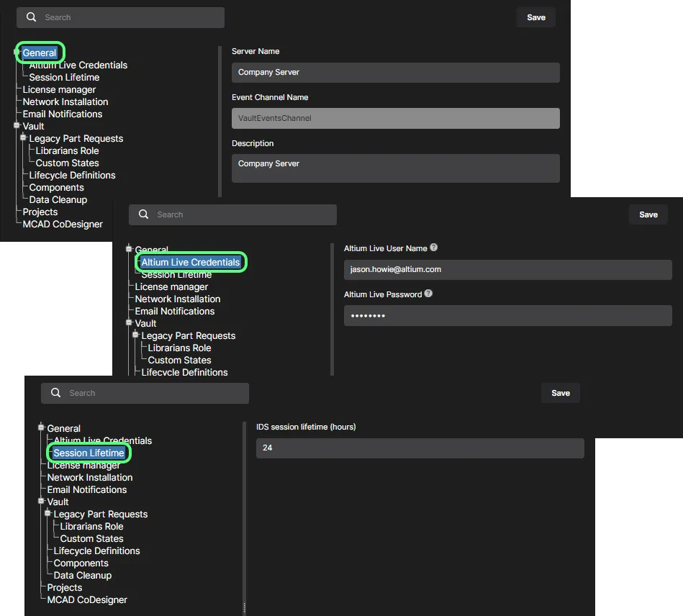
Task: Collapse Legacy Part Requests in the IDS session lifetime panel
Action: (48, 513)
